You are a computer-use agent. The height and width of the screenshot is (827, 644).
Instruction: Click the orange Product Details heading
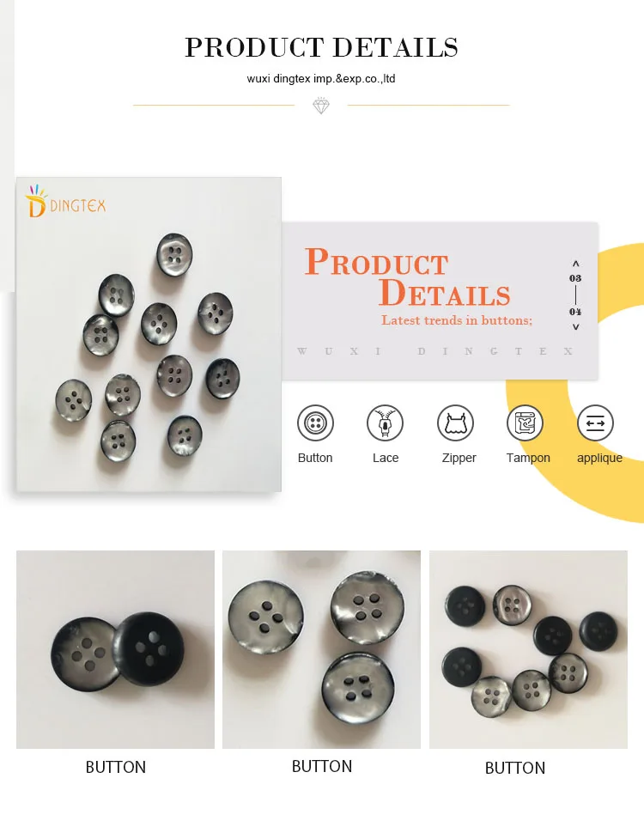pos(408,277)
